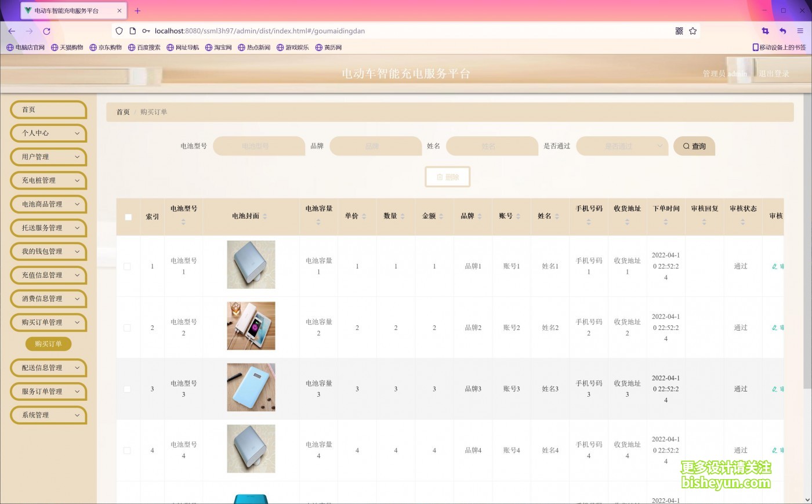Click inside the 电池型号 search field
The image size is (812, 504).
[x=259, y=146]
